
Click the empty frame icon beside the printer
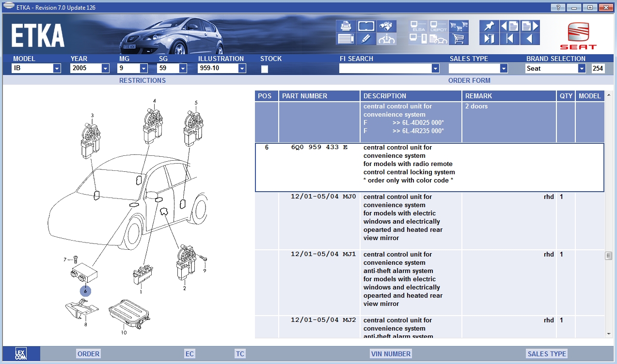point(366,26)
